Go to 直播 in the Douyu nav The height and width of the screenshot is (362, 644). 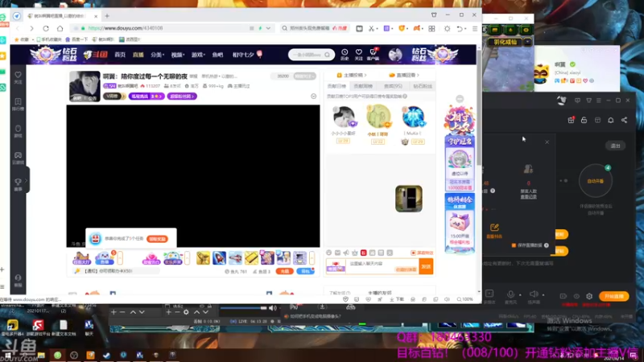pos(138,55)
